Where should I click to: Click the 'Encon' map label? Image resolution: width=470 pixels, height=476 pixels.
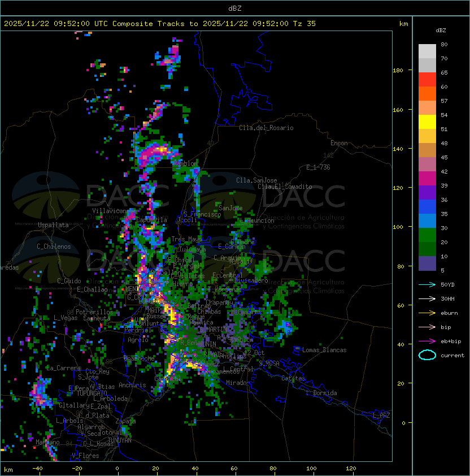pyautogui.click(x=339, y=143)
